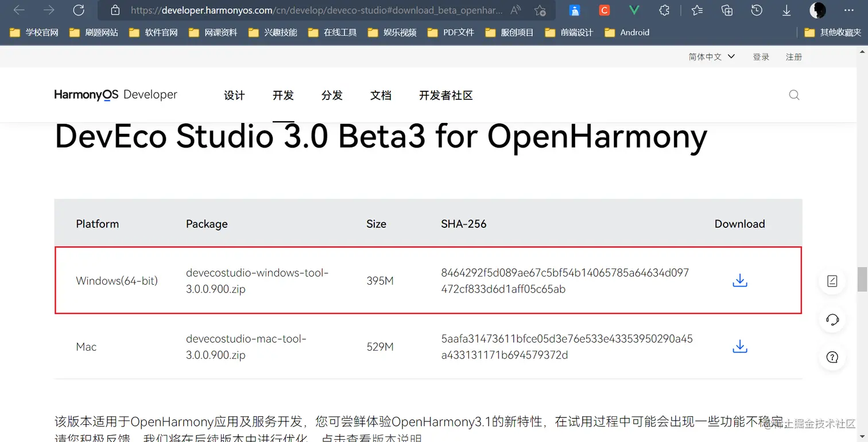Click the devecostudio-windows-tool-3.0.0.900.zip text
868x442 pixels.
pyautogui.click(x=257, y=281)
